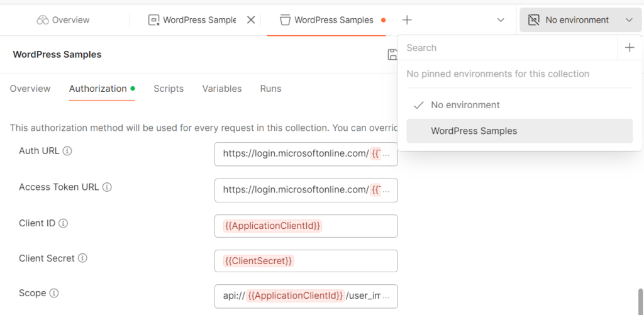Viewport: 644px width, 315px height.
Task: Open the Overview tab in the tab bar
Action: (x=63, y=19)
